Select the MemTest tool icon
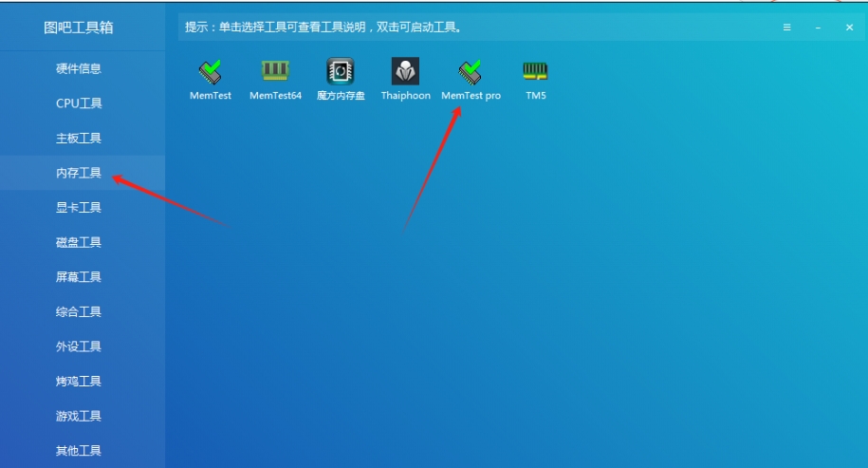 (211, 72)
